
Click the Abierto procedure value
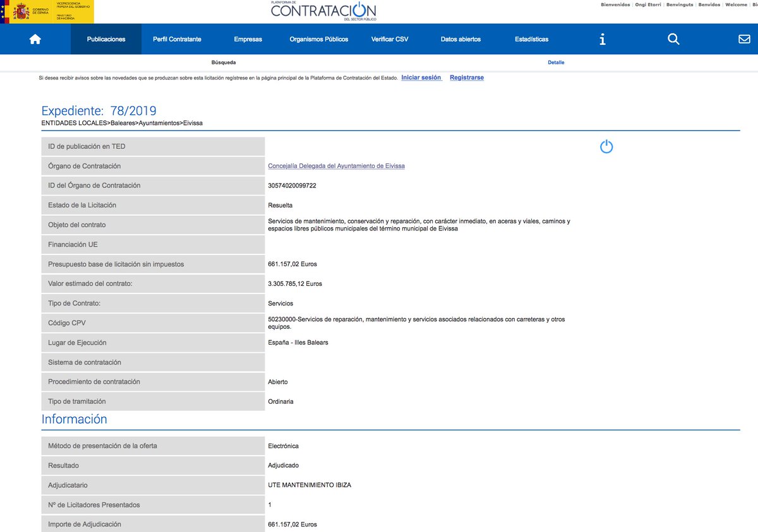point(278,382)
